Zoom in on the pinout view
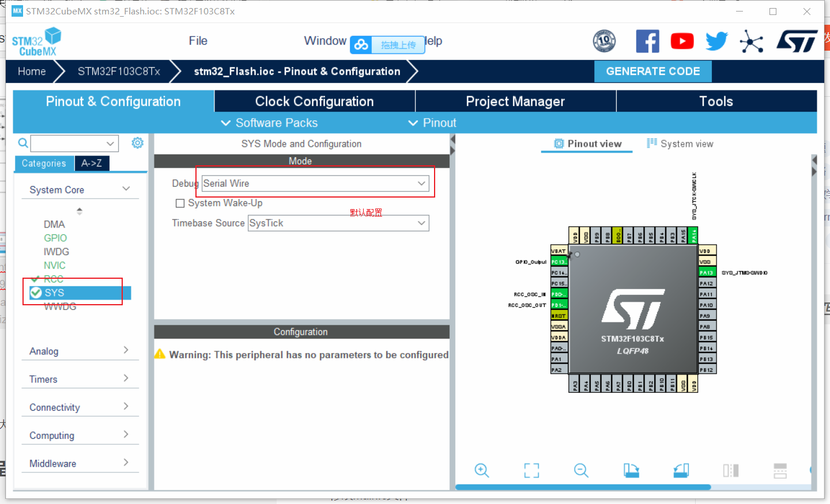 tap(482, 471)
